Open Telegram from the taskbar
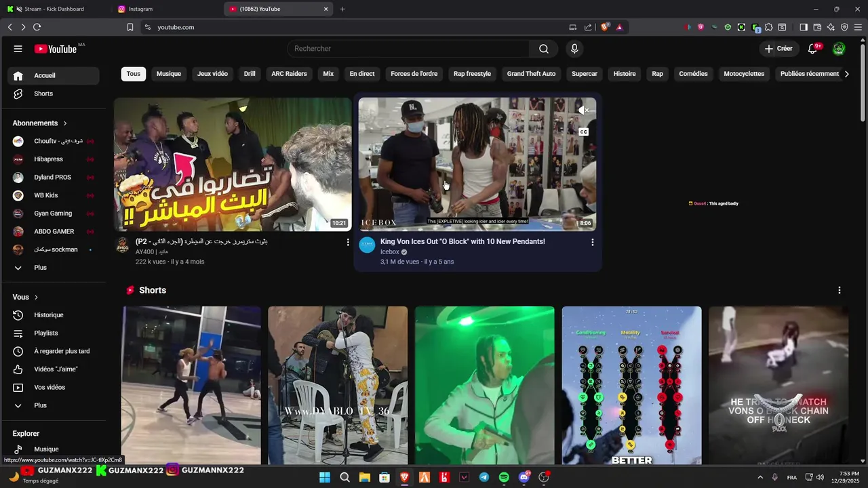The width and height of the screenshot is (868, 488). click(x=484, y=477)
